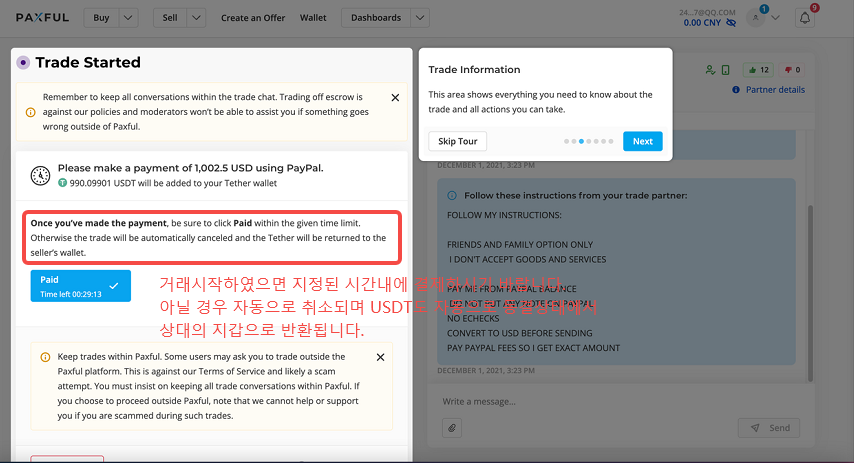Image resolution: width=854 pixels, height=463 pixels.
Task: Click the chat scrollbar
Action: (810, 293)
